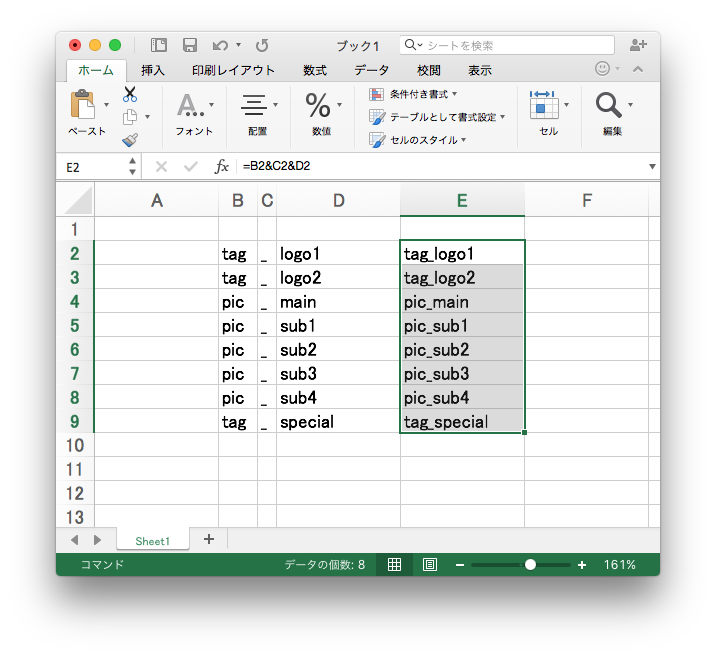716x656 pixels.
Task: Switch to Normal grid view
Action: pos(394,565)
